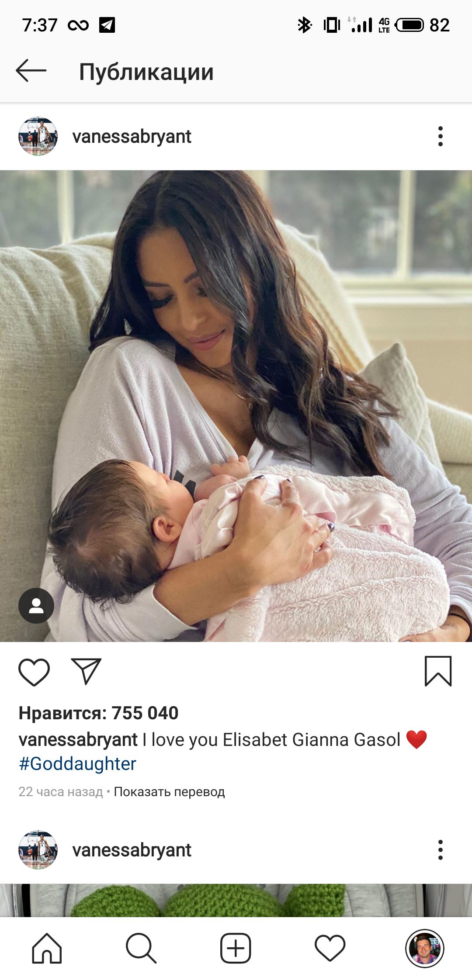The height and width of the screenshot is (980, 472).
Task: Open three-dot options menu of first post
Action: coord(440,137)
